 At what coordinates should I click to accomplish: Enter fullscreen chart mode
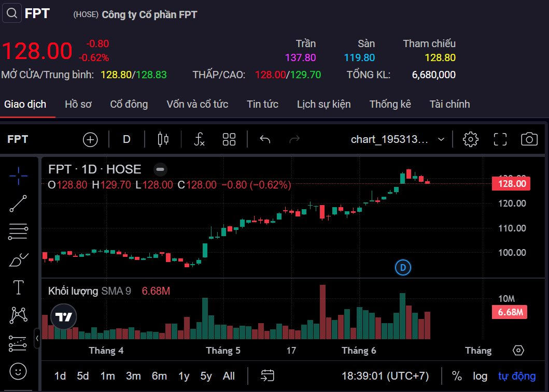click(500, 139)
